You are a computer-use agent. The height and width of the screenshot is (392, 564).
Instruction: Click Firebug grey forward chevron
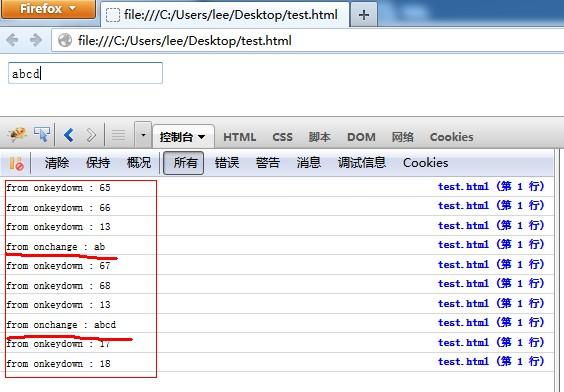pyautogui.click(x=91, y=135)
